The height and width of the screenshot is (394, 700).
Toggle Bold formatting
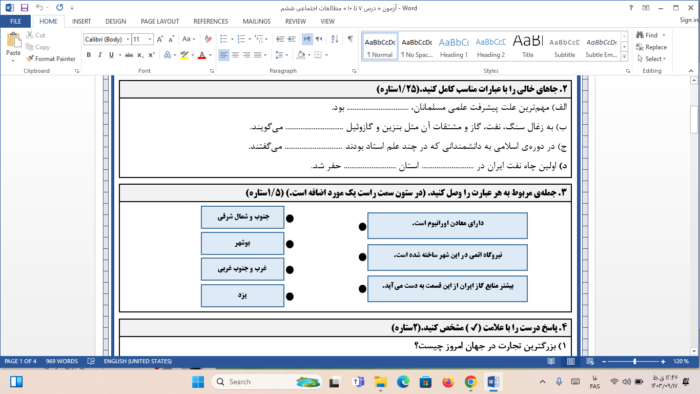pyautogui.click(x=88, y=55)
